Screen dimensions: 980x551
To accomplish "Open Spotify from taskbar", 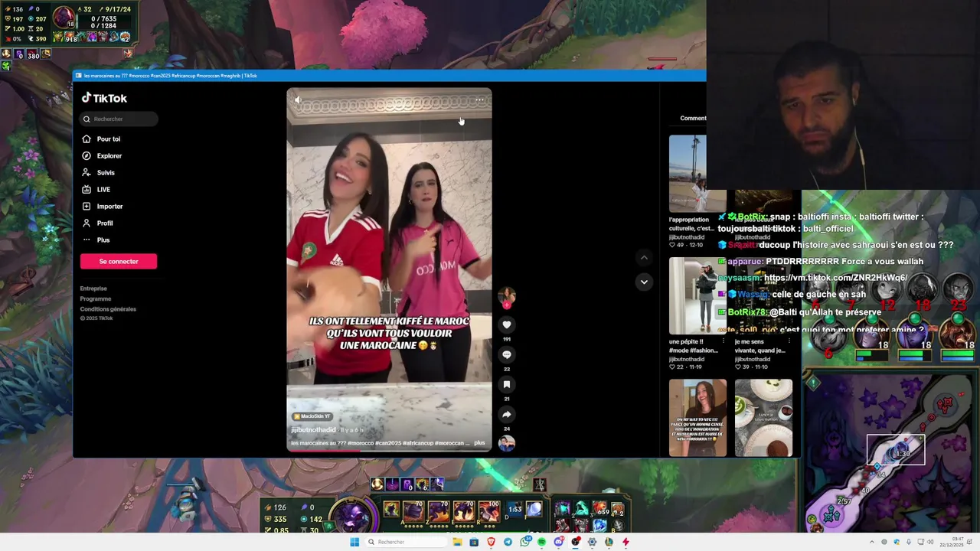I will click(541, 542).
